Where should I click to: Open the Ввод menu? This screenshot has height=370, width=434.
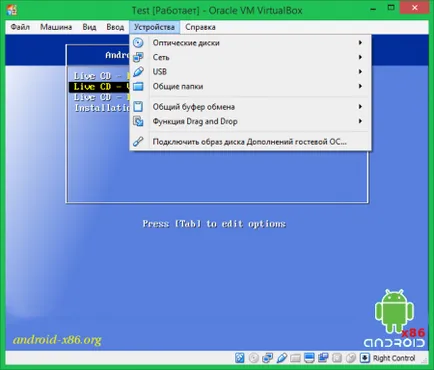coord(115,27)
